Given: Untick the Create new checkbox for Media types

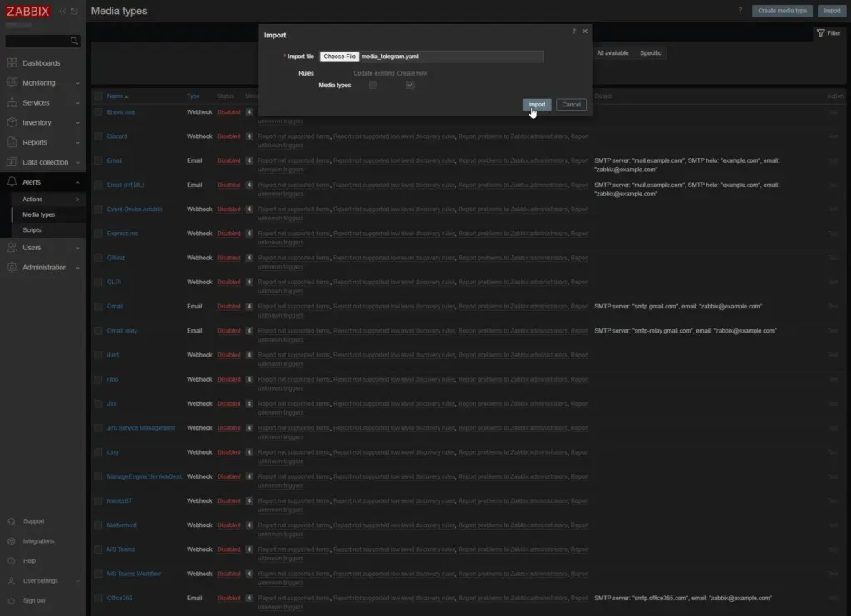Looking at the screenshot, I should coord(410,85).
